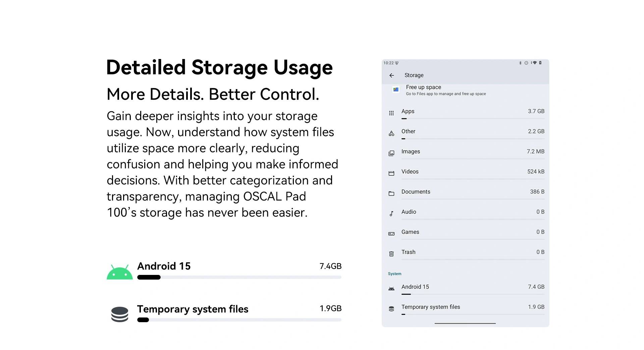The width and height of the screenshot is (644, 350).
Task: Tap the bottom navigation gesture handle
Action: [x=465, y=323]
